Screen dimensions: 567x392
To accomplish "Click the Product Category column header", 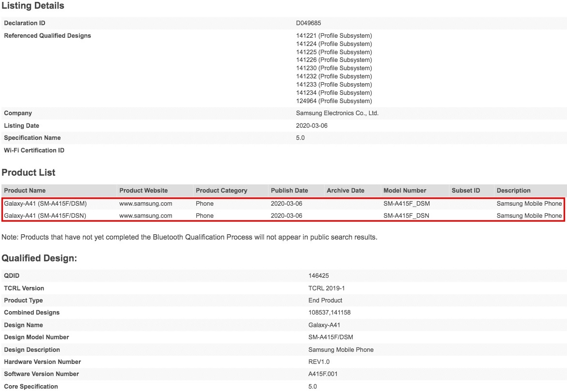I will (222, 191).
